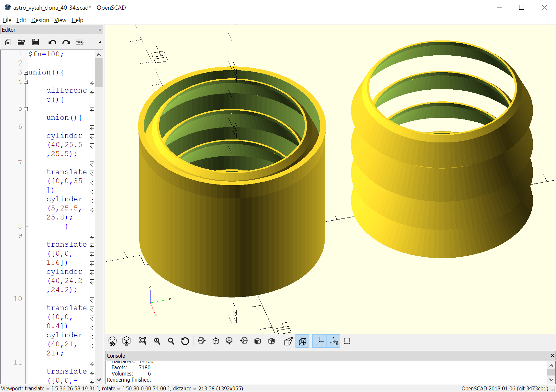This screenshot has width=556, height=392.
Task: Toggle Show Axes button
Action: point(319,341)
